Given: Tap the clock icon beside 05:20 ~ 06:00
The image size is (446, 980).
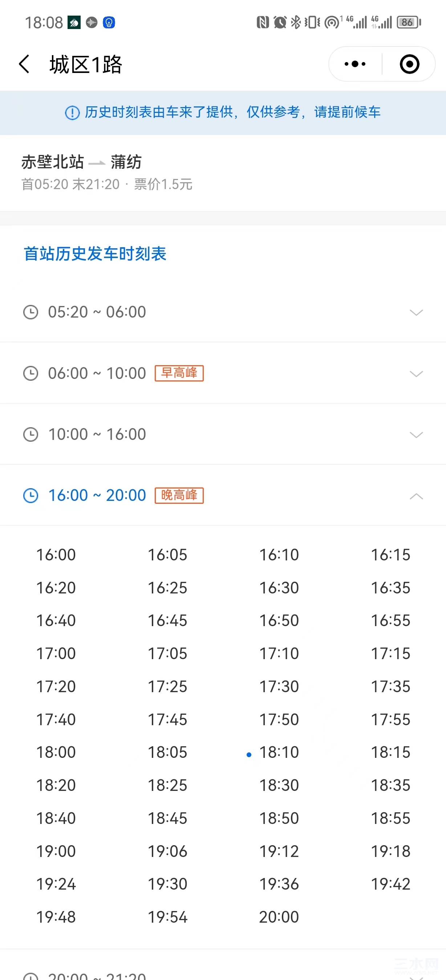Looking at the screenshot, I should pyautogui.click(x=31, y=313).
